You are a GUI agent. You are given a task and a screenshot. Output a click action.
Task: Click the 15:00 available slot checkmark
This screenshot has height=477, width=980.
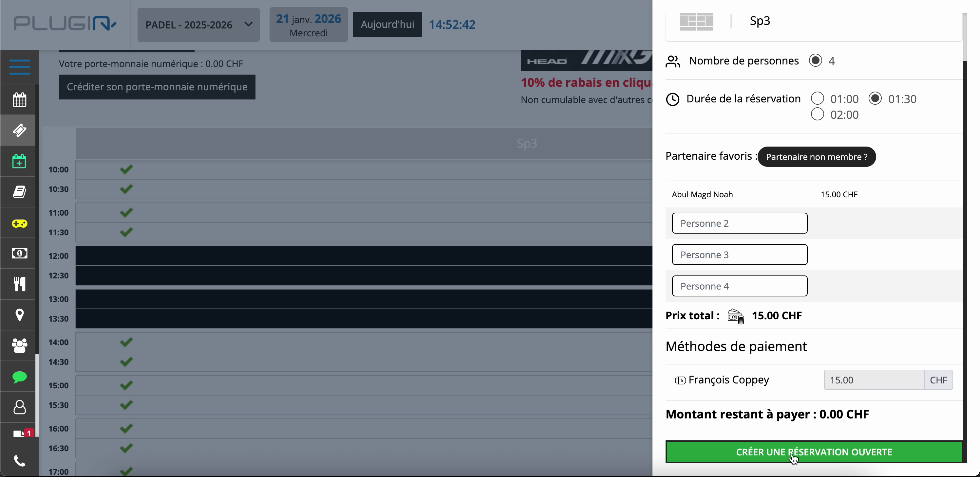point(126,385)
